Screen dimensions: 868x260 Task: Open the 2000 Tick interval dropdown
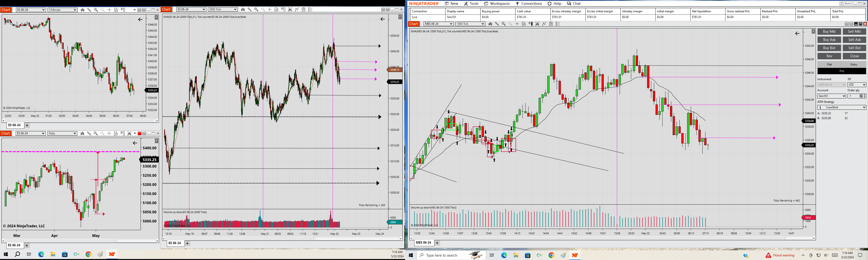click(223, 9)
